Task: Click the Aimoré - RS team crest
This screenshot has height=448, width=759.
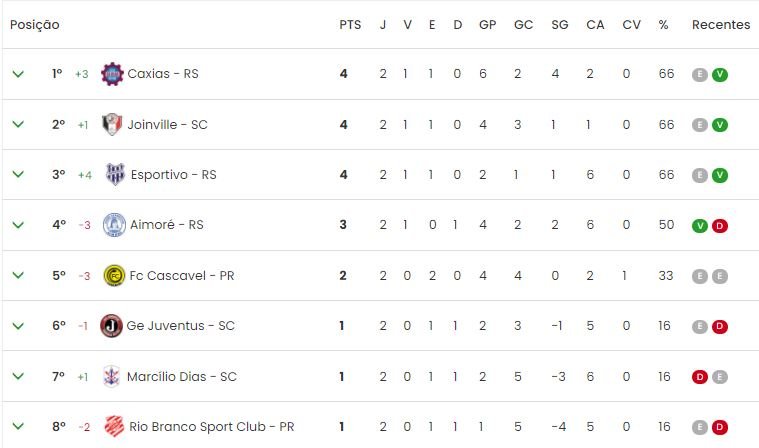Action: coord(114,225)
